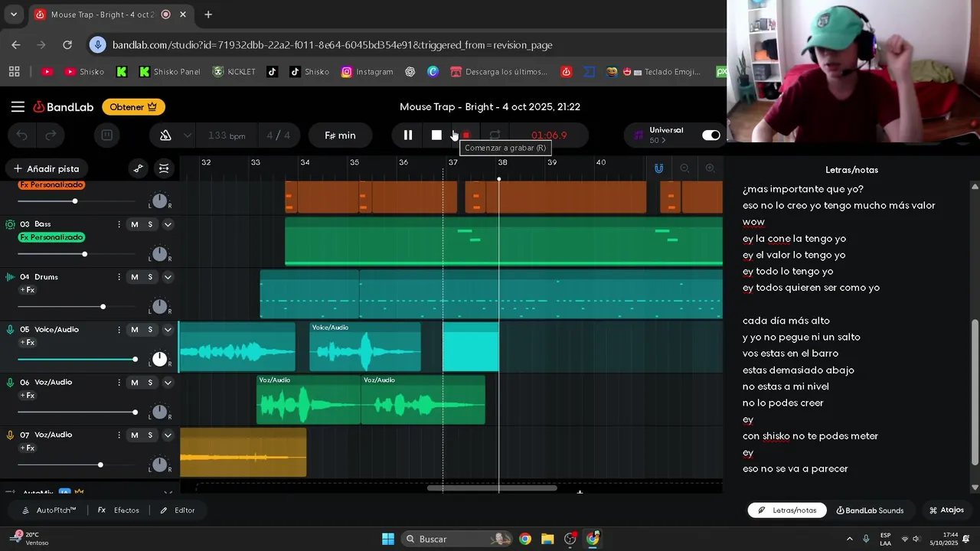Open the 06 Voz/Audio options menu

coord(119,383)
